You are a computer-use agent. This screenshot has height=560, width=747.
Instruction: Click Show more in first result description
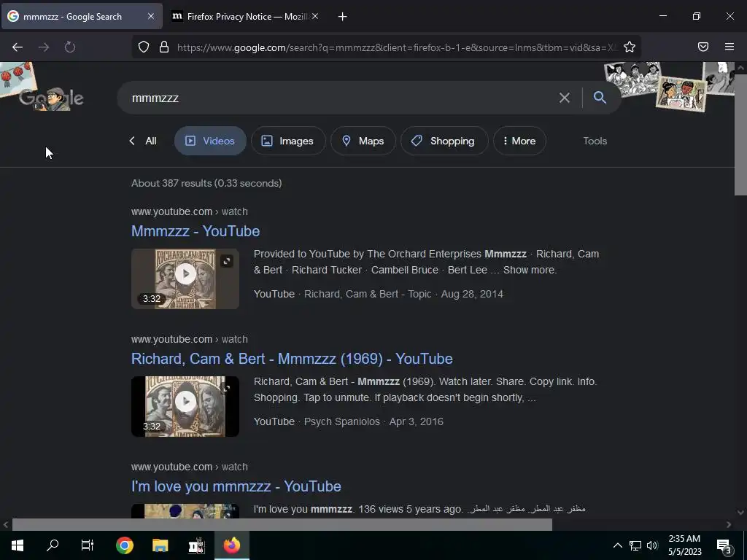[x=530, y=270]
